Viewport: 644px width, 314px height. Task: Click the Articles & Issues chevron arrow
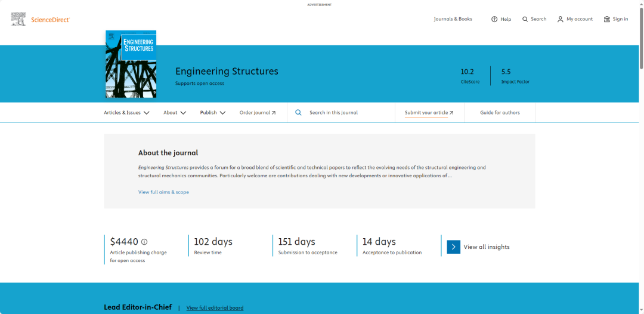147,113
